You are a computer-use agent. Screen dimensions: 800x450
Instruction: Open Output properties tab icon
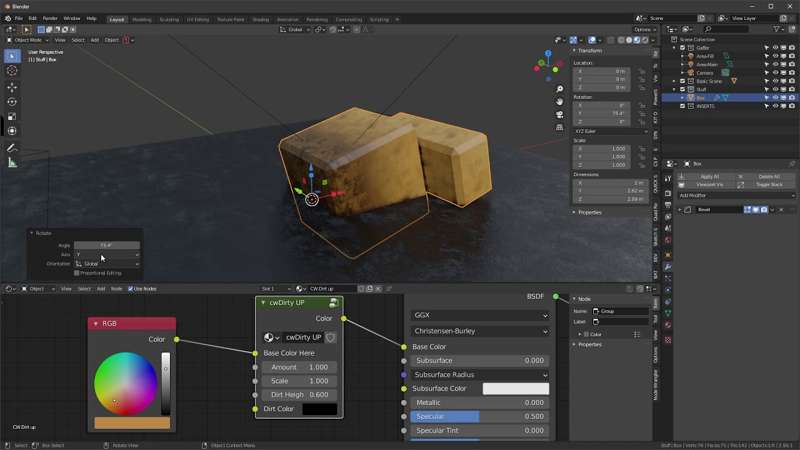tap(668, 205)
